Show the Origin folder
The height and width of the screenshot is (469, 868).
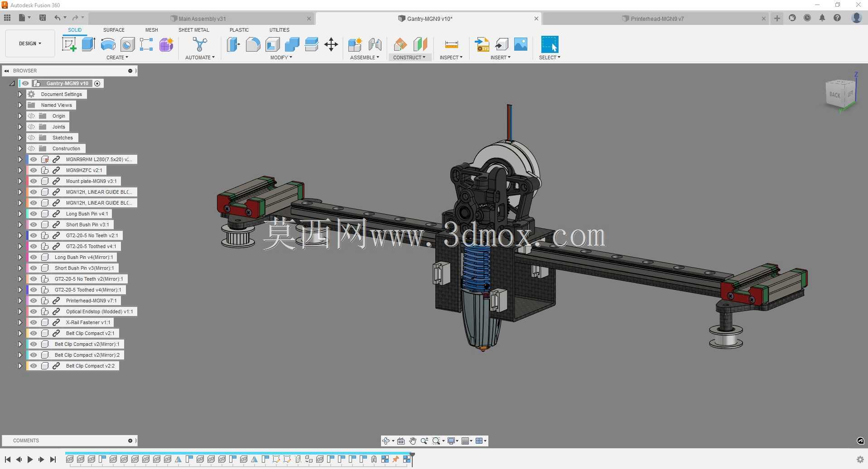(x=31, y=116)
